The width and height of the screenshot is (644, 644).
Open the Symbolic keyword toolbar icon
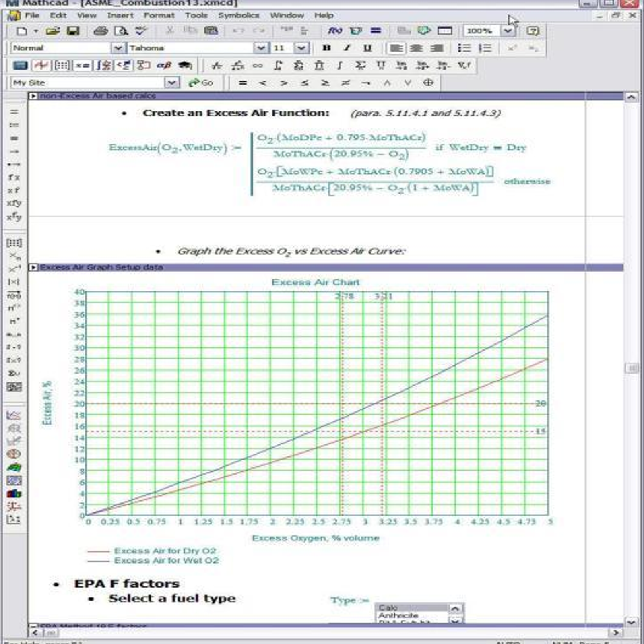tap(185, 65)
